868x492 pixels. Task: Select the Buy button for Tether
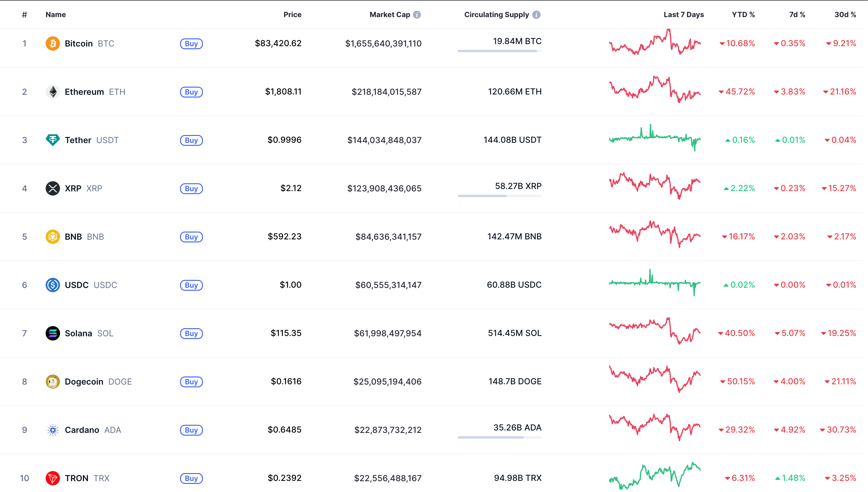pyautogui.click(x=191, y=141)
